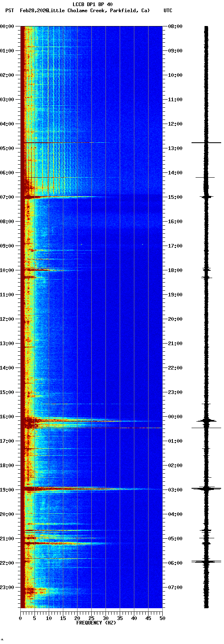Pick the UTC axis label 18:00
Viewport: 224px width, 644px height.
pos(175,270)
